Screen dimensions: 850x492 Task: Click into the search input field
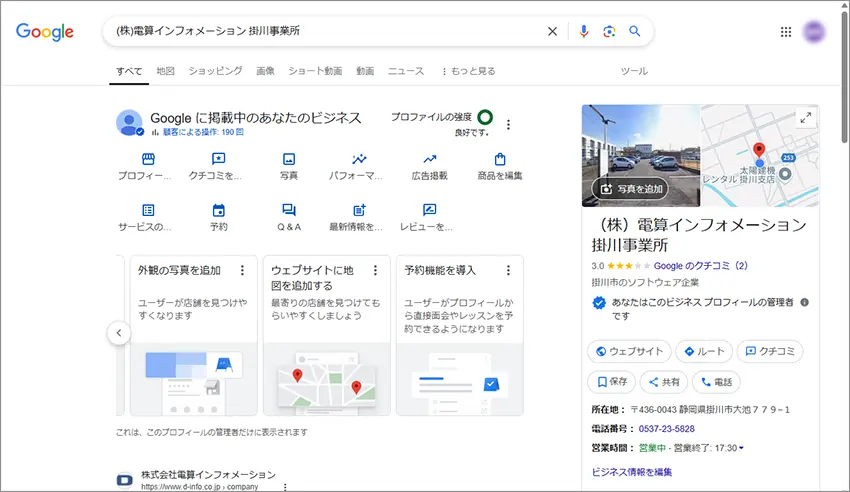[325, 31]
